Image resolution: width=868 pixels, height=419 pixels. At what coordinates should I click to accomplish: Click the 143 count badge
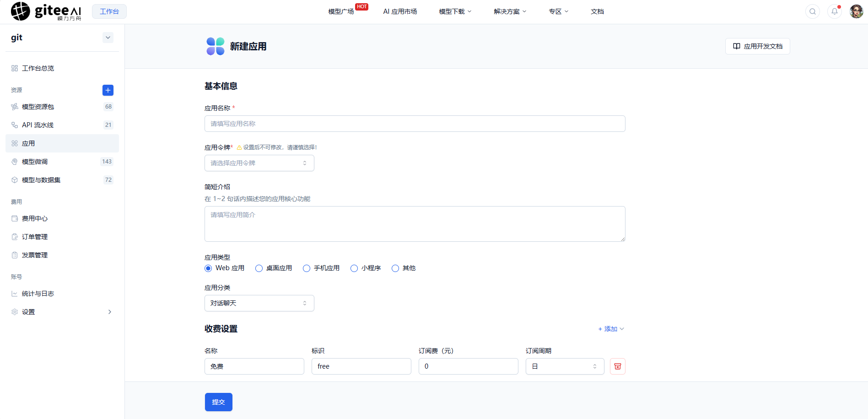(107, 162)
